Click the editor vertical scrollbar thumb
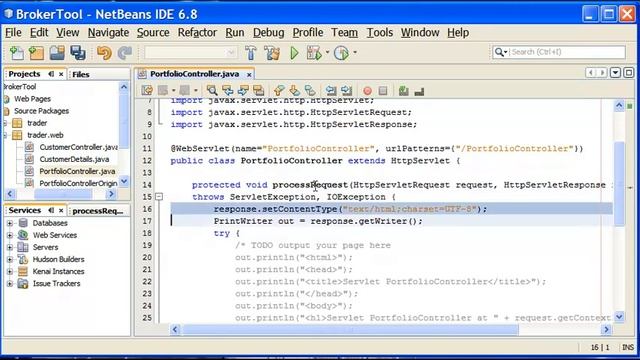This screenshot has width=640, height=360. click(x=619, y=183)
